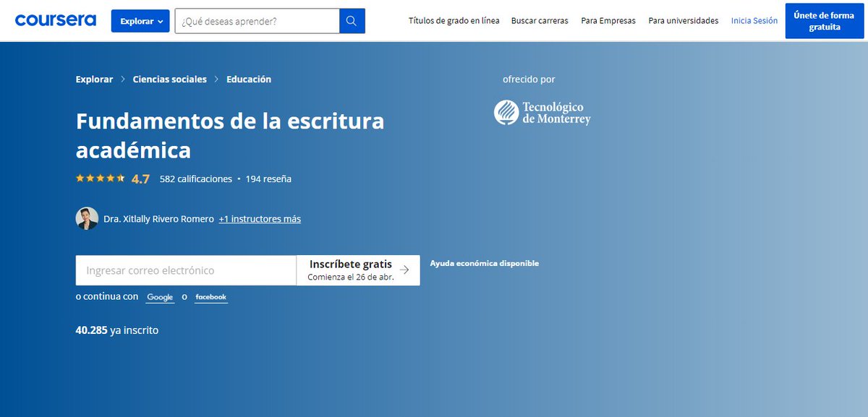Click the Únete de forma gratuita button
The image size is (868, 417).
pyautogui.click(x=825, y=21)
